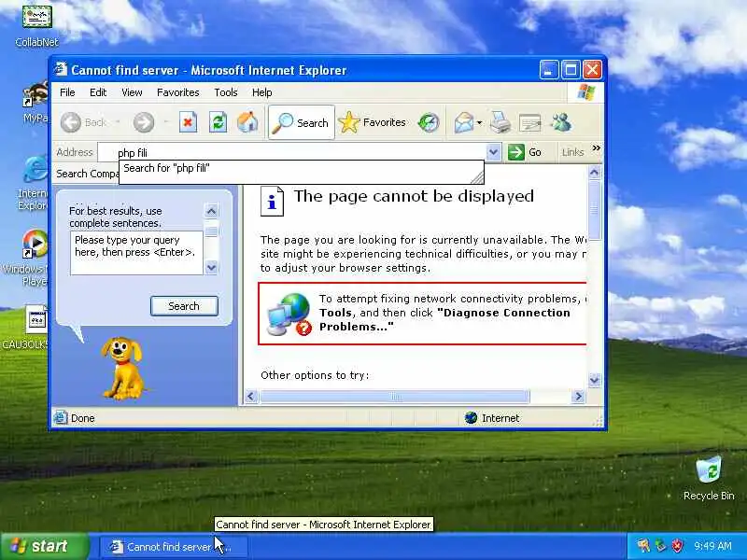Image resolution: width=747 pixels, height=560 pixels.
Task: Click Links toolbar label
Action: [572, 152]
